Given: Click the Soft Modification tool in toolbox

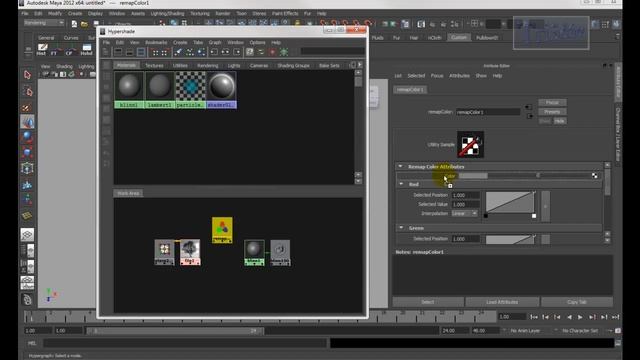Looking at the screenshot, I should click(x=27, y=184).
